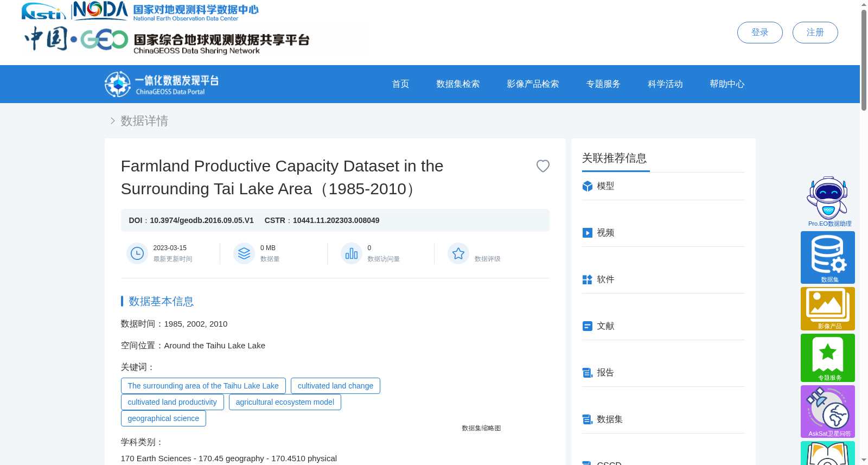This screenshot has height=465, width=868.
Task: Click the 注册 register button
Action: coord(815,33)
